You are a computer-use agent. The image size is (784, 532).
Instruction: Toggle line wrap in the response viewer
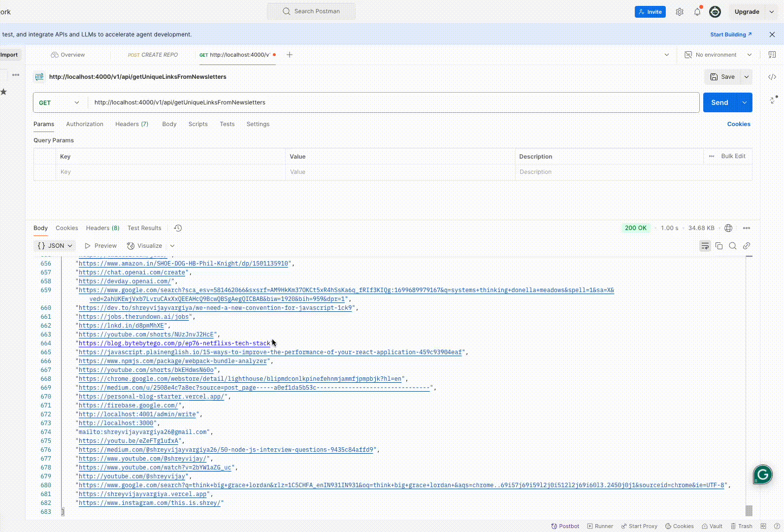705,246
